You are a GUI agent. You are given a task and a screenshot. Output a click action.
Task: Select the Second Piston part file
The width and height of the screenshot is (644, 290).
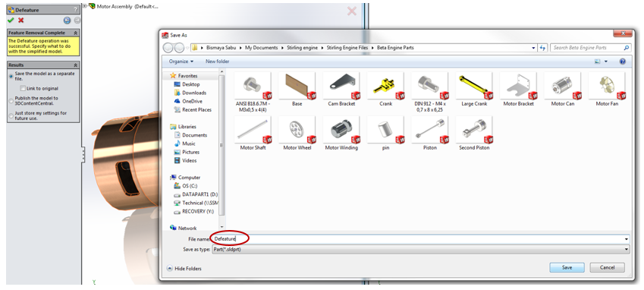tap(474, 134)
